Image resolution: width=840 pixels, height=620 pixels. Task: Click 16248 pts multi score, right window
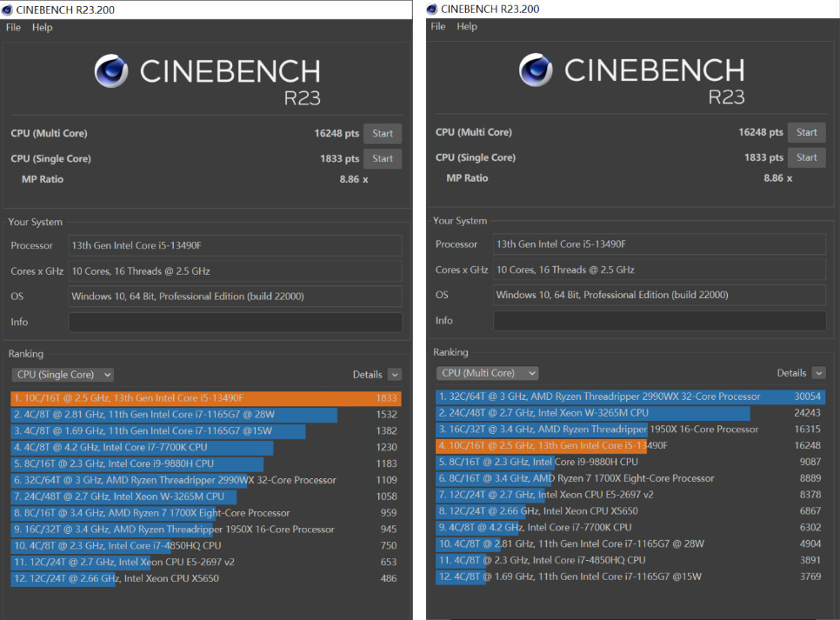pos(761,132)
